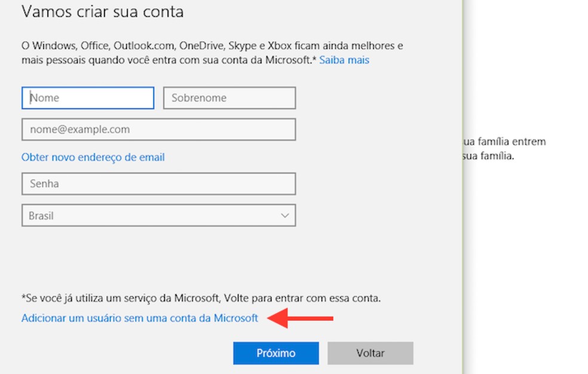Proceed by clicking Próximo
Viewport: 588px width, 374px height.
275,353
